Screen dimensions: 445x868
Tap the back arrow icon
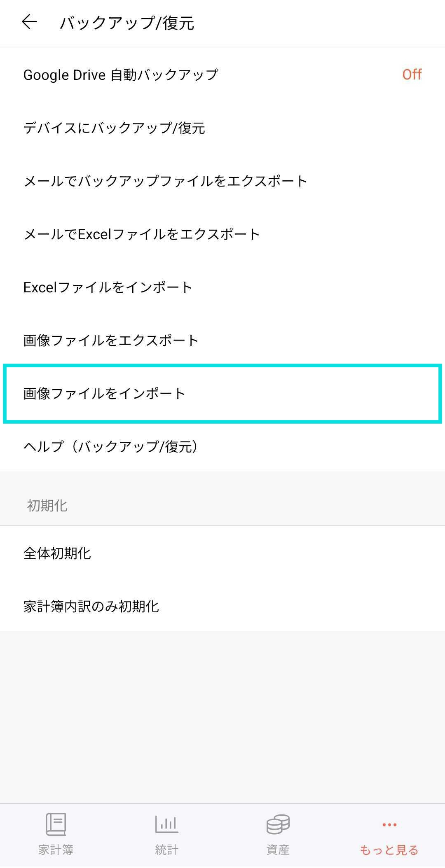point(29,22)
